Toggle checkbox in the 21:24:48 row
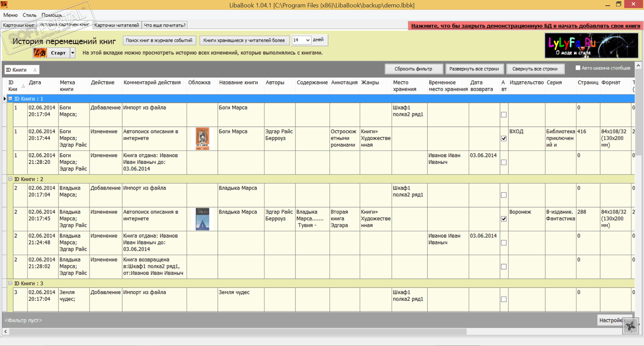Viewport: 644px width, 346px height. [504, 243]
